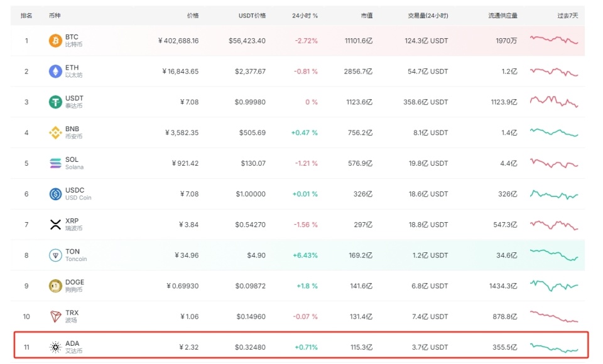Click the ETH Ethereum logo icon

[55, 71]
